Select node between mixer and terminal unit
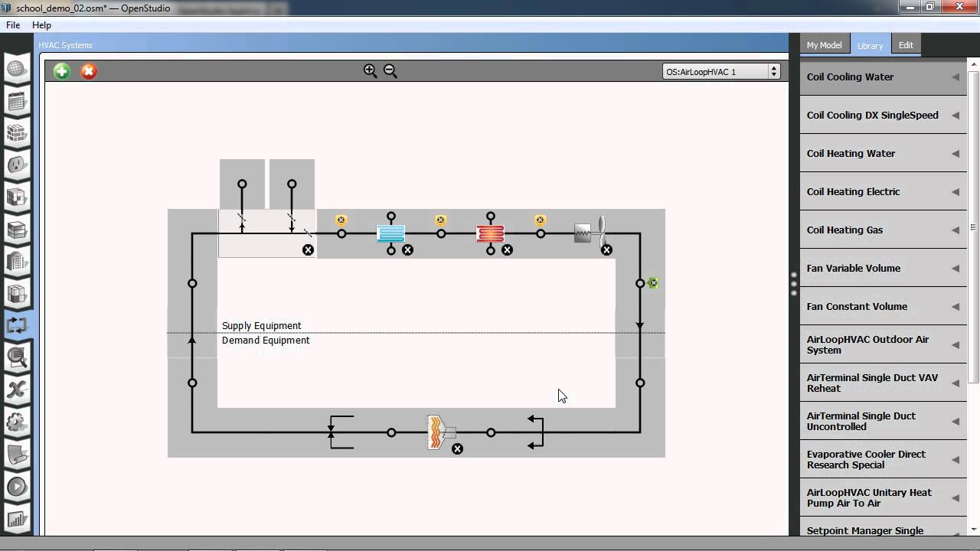980x551 pixels. point(391,432)
